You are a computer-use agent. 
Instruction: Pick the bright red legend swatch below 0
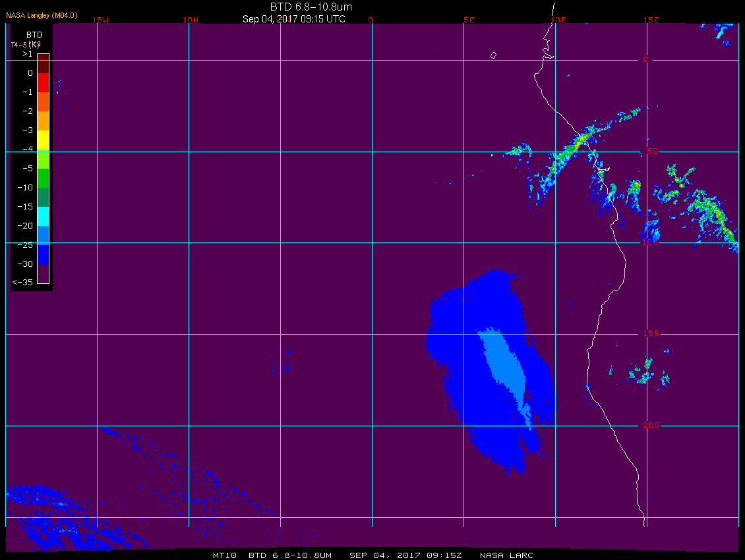click(44, 82)
